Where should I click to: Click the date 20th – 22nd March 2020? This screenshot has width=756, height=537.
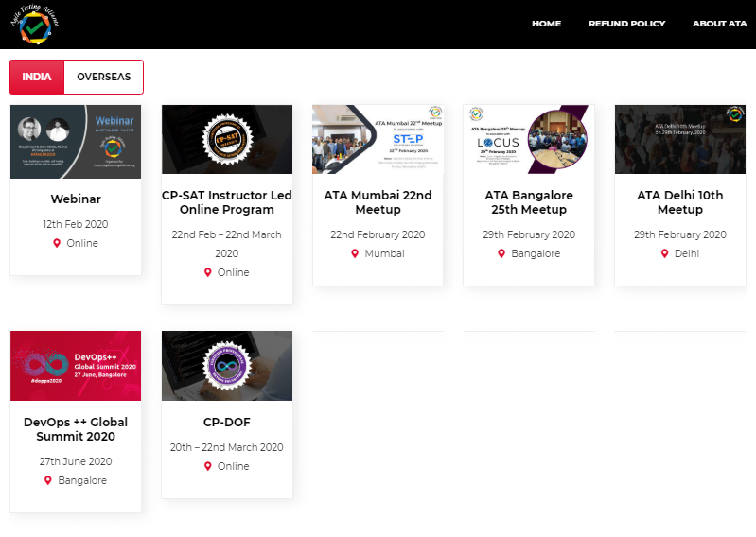tap(226, 447)
